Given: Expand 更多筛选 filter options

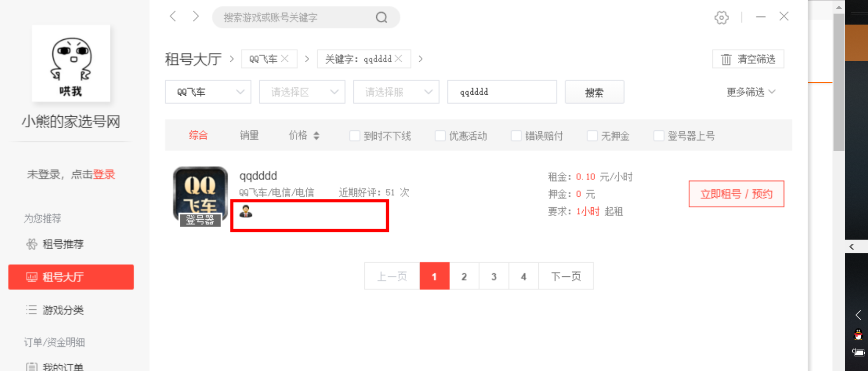Looking at the screenshot, I should tap(750, 92).
